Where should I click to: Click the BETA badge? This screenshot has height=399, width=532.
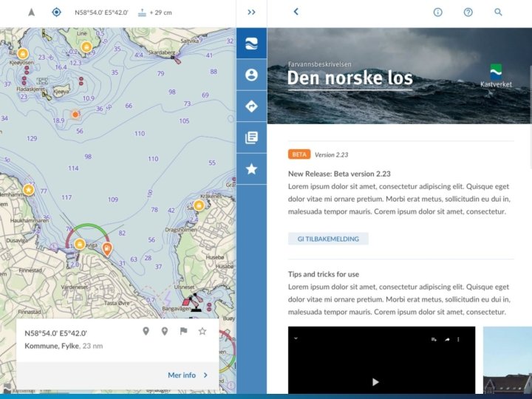coord(299,154)
